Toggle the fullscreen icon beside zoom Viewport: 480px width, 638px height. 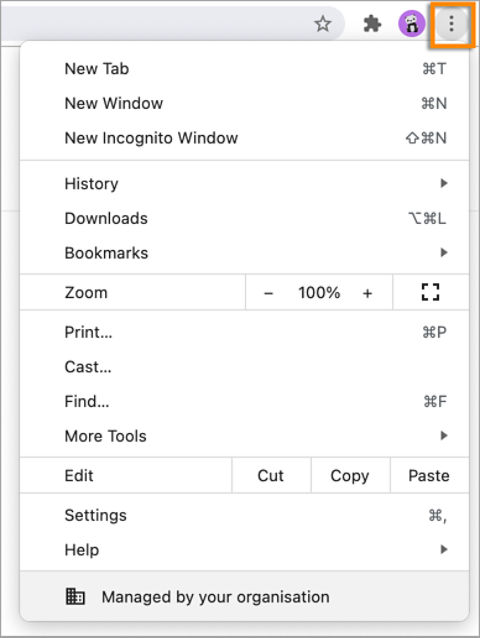(x=430, y=292)
